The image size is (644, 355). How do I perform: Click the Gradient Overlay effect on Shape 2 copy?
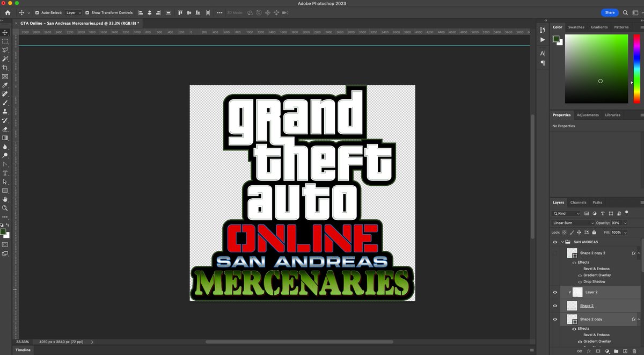pyautogui.click(x=597, y=341)
